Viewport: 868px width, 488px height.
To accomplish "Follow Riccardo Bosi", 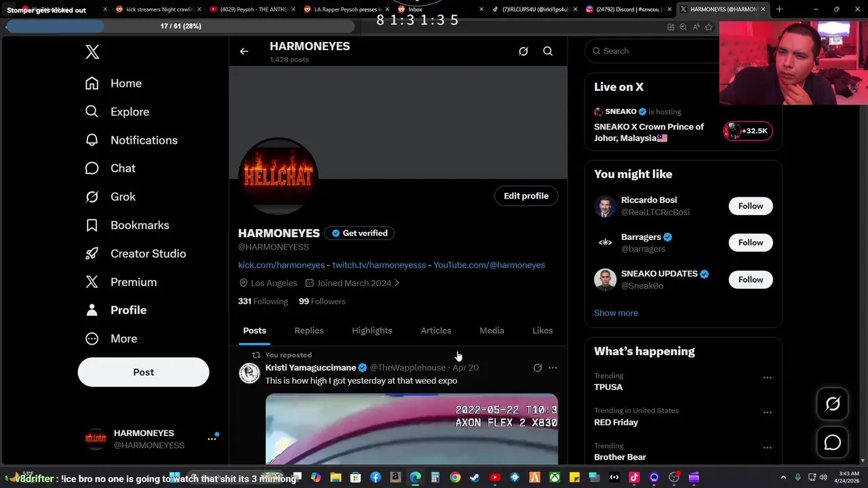I will pyautogui.click(x=751, y=206).
